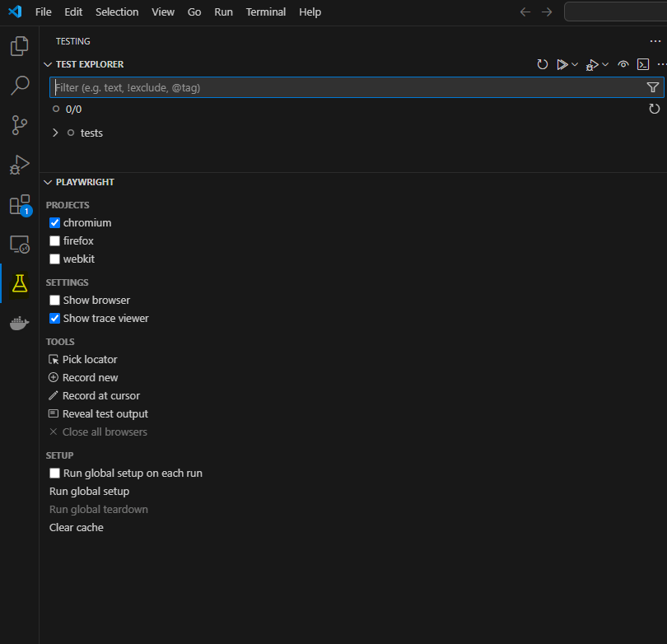Viewport: 667px width, 644px height.
Task: Click the Refresh Tests icon in toolbar
Action: 543,64
